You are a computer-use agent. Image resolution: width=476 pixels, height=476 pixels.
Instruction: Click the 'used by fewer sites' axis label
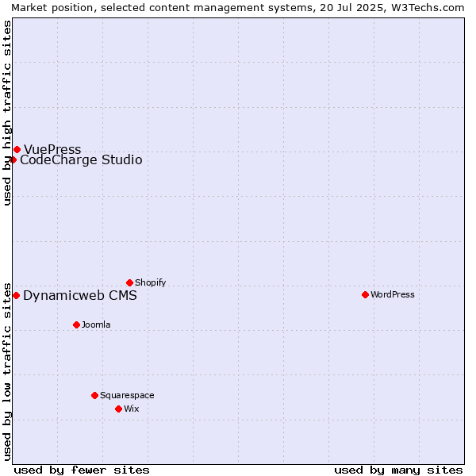pos(82,470)
